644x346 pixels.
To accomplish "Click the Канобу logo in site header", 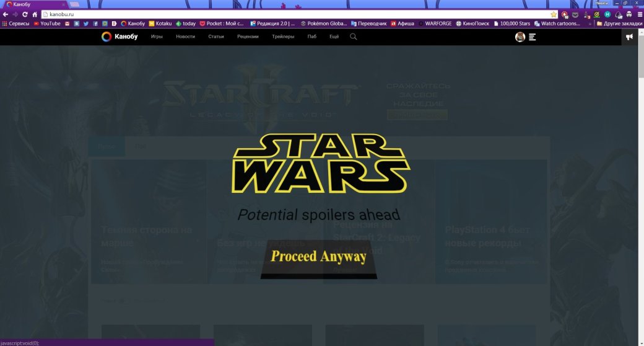I will (x=120, y=37).
